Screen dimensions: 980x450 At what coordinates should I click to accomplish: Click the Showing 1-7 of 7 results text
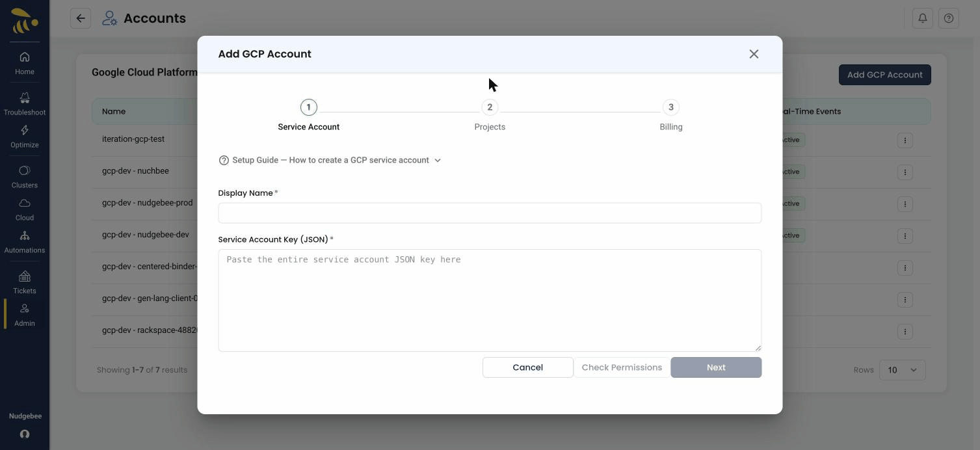point(142,370)
